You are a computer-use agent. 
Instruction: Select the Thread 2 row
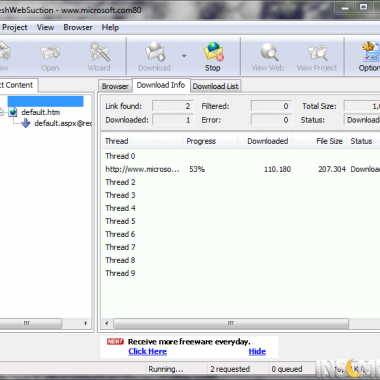(x=240, y=182)
